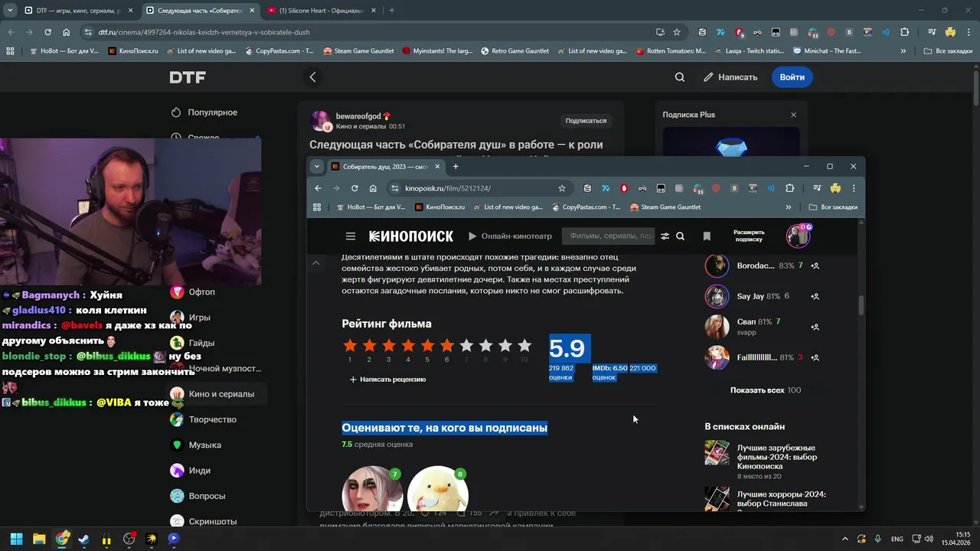This screenshot has height=551, width=980.
Task: Open a new tab in Kinopoisk window
Action: click(456, 166)
